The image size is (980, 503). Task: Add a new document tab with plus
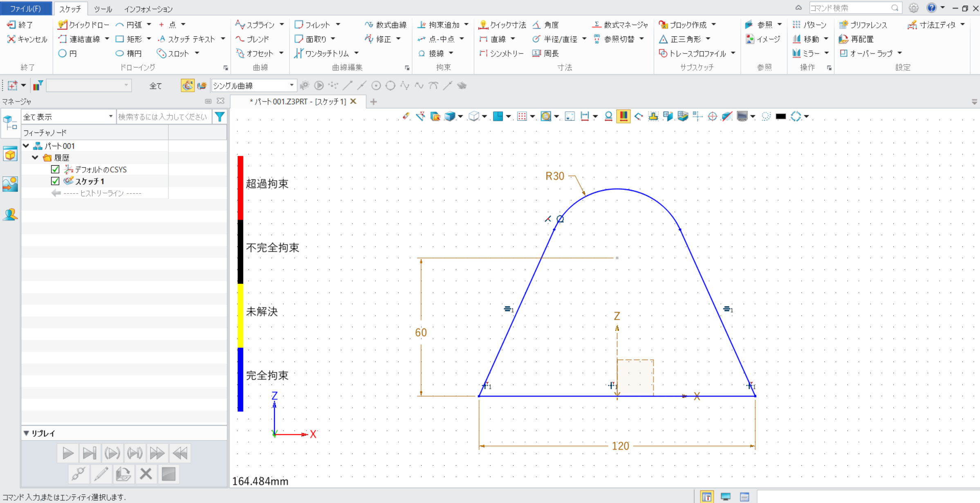point(373,102)
